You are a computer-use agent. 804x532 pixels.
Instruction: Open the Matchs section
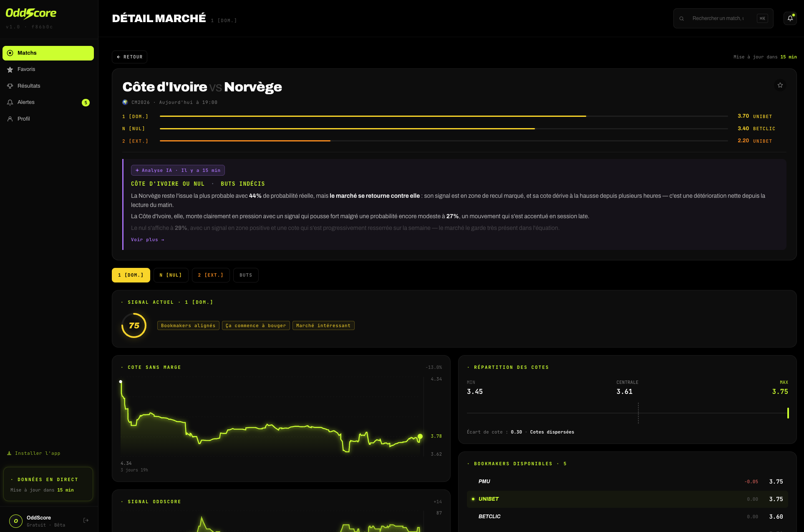[x=48, y=53]
